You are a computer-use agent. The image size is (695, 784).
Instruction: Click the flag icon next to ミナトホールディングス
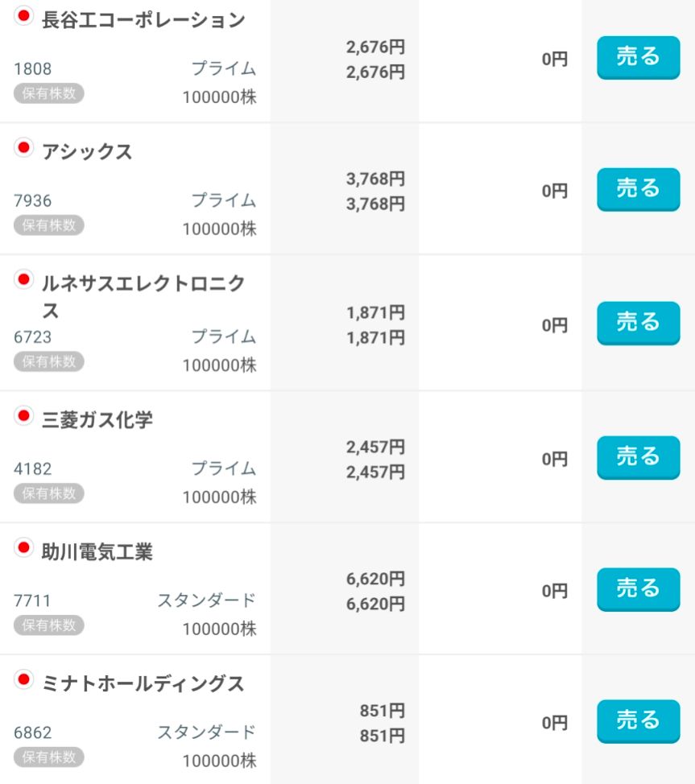pos(23,680)
